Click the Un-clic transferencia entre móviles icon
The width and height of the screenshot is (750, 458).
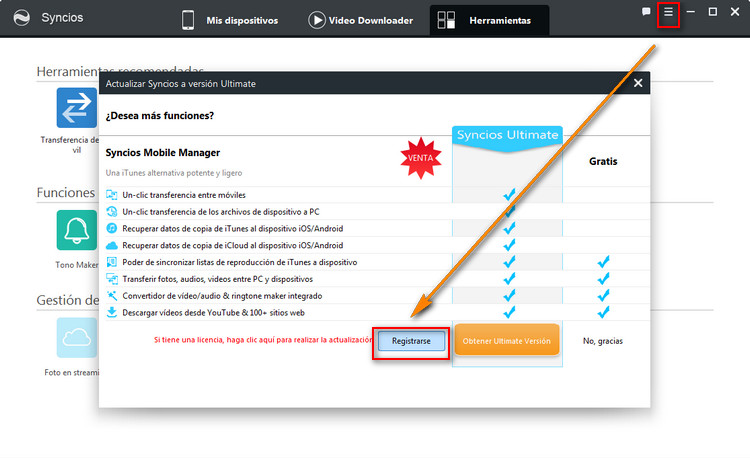click(x=111, y=195)
